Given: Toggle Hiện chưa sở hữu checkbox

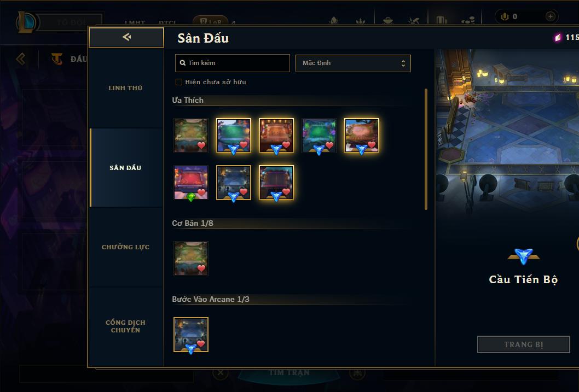Looking at the screenshot, I should (x=179, y=82).
